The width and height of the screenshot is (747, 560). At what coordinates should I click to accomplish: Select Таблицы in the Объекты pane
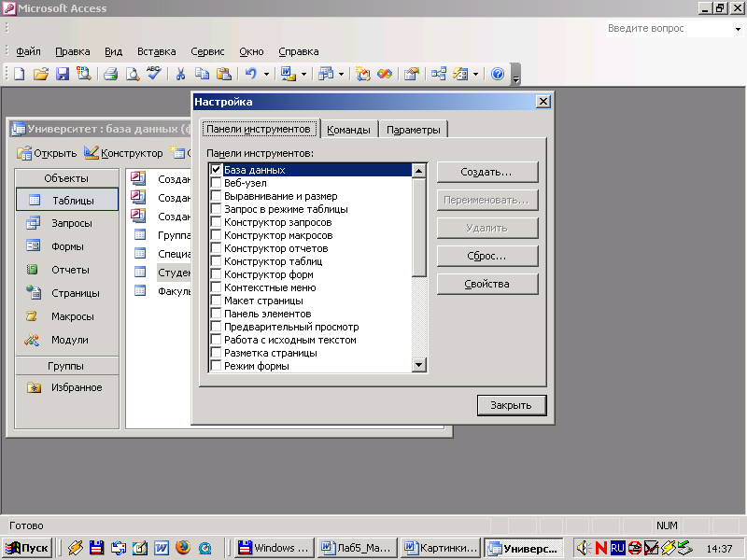(x=67, y=200)
